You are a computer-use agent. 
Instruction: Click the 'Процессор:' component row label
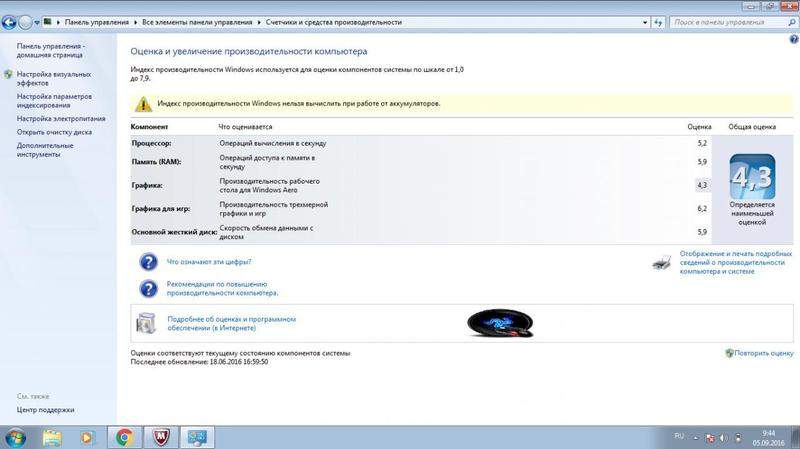[151, 143]
